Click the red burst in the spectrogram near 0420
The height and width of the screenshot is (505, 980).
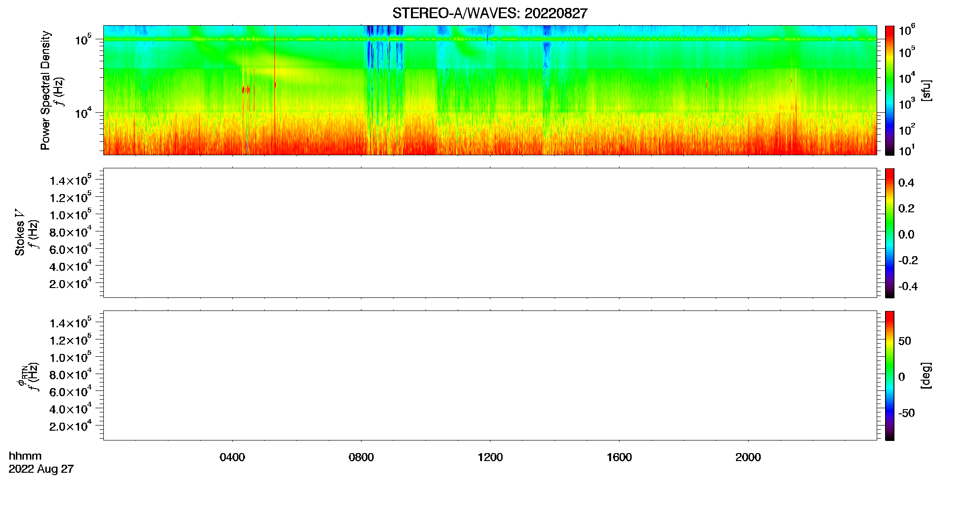[x=245, y=89]
